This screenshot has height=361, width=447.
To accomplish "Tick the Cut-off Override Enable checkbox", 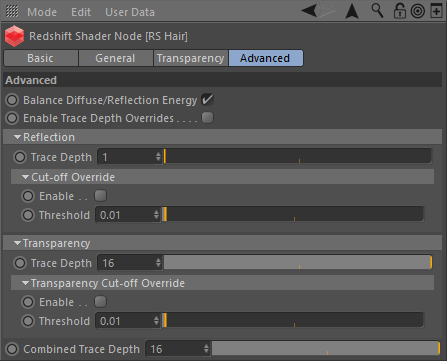I will coord(100,196).
